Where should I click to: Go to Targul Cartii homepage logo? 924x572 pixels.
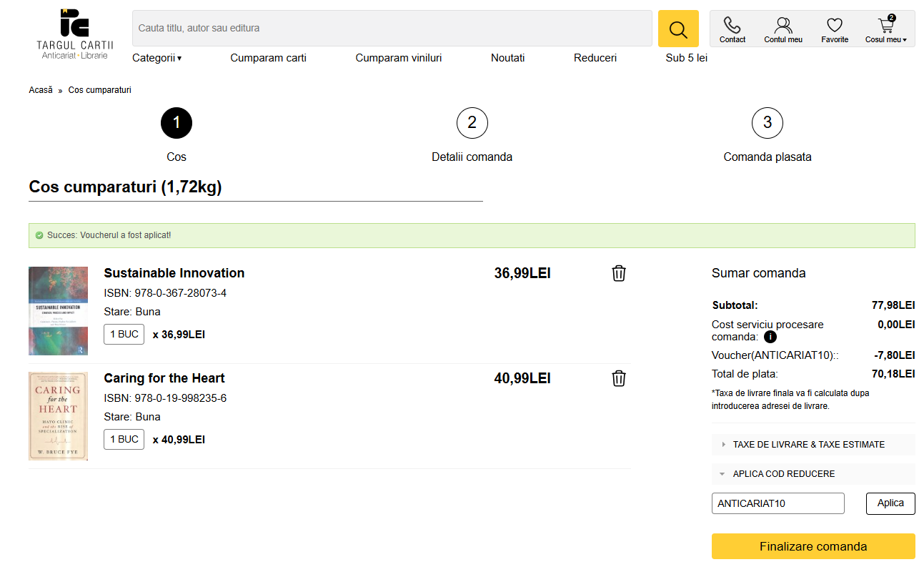click(x=74, y=34)
